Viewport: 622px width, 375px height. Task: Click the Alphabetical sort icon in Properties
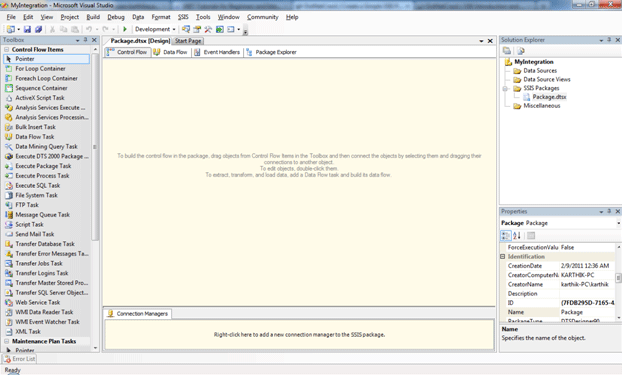[516, 236]
